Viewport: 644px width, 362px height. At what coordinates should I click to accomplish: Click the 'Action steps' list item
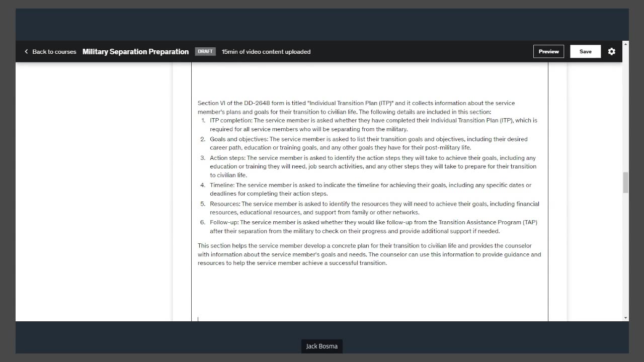[373, 166]
